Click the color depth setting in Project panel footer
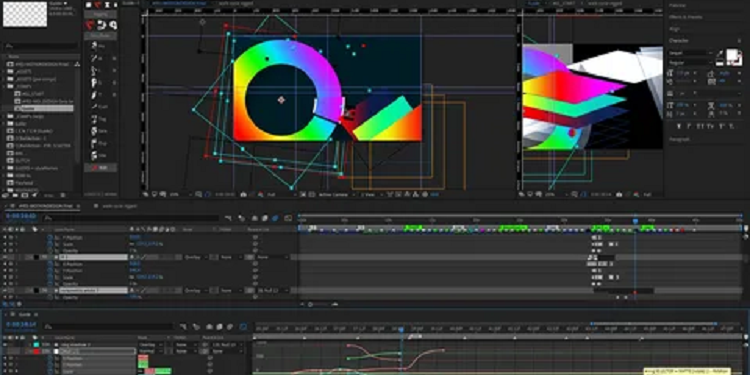Screen dimensions: 750x375 coord(50,195)
